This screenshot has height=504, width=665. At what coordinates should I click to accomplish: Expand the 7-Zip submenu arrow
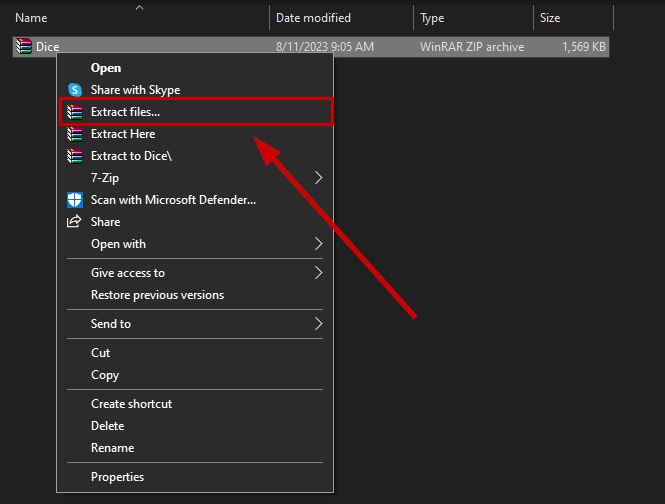tap(319, 178)
